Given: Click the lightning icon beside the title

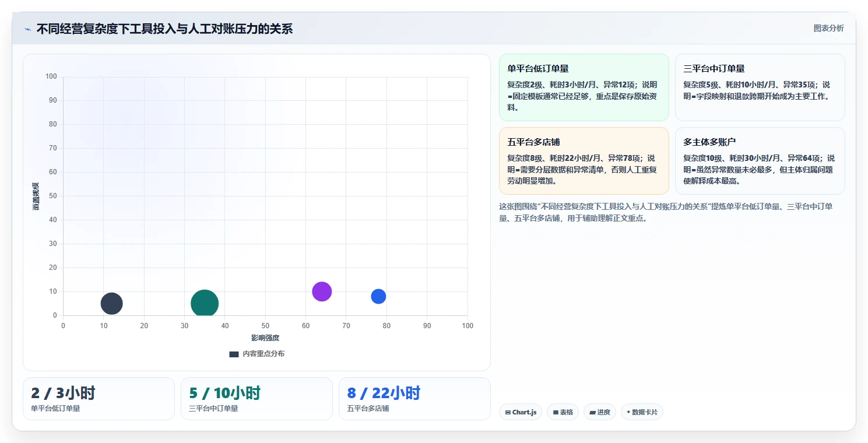Looking at the screenshot, I should (x=28, y=29).
